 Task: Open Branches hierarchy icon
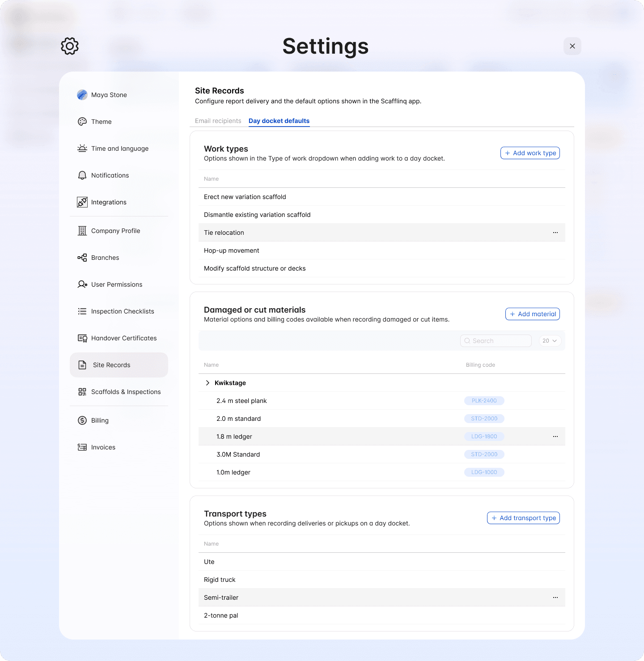[x=82, y=258]
